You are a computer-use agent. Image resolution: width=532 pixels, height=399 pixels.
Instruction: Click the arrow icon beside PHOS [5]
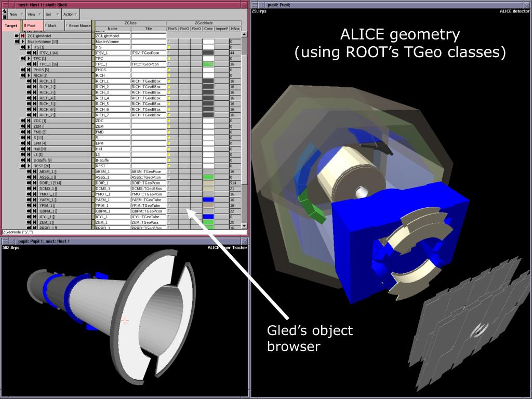click(x=23, y=70)
